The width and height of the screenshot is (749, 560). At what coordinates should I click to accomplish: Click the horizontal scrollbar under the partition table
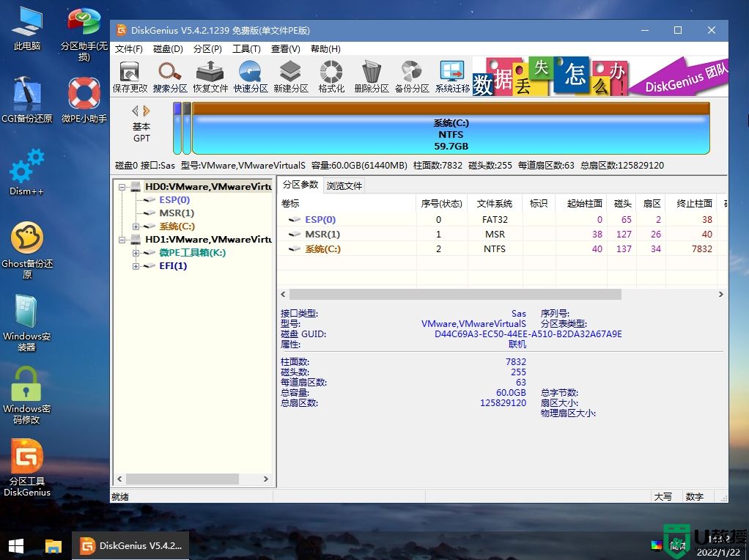[x=449, y=294]
